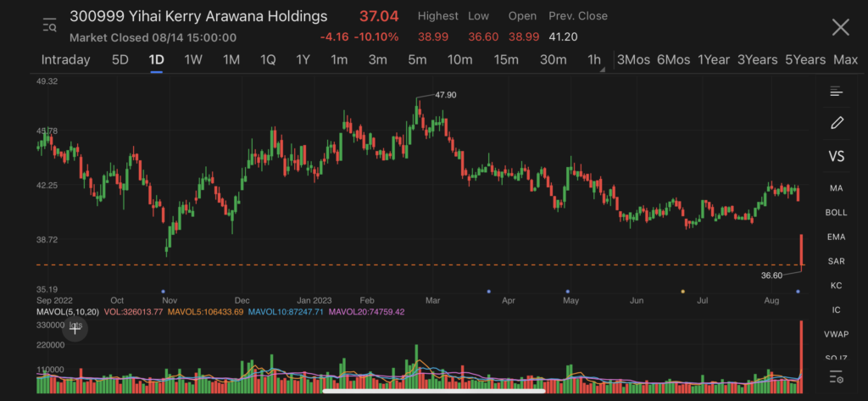Select the 5m minute interval tab
868x401 pixels.
click(x=417, y=60)
